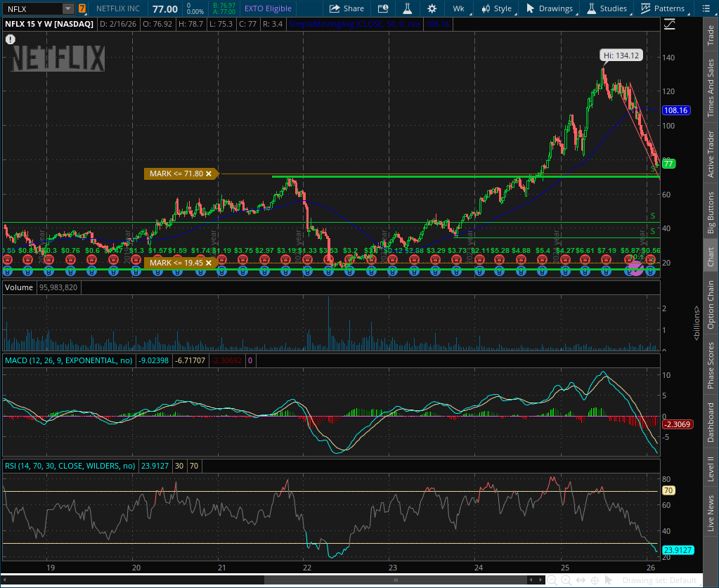Click the B: 76.97 bid quote
Image resolution: width=719 pixels, height=588 pixels.
tap(224, 5)
